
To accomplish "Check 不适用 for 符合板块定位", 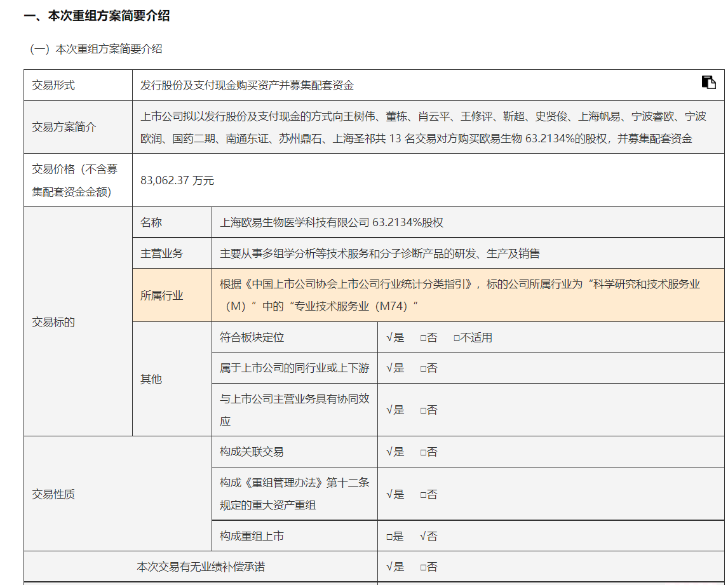I will pos(473,337).
